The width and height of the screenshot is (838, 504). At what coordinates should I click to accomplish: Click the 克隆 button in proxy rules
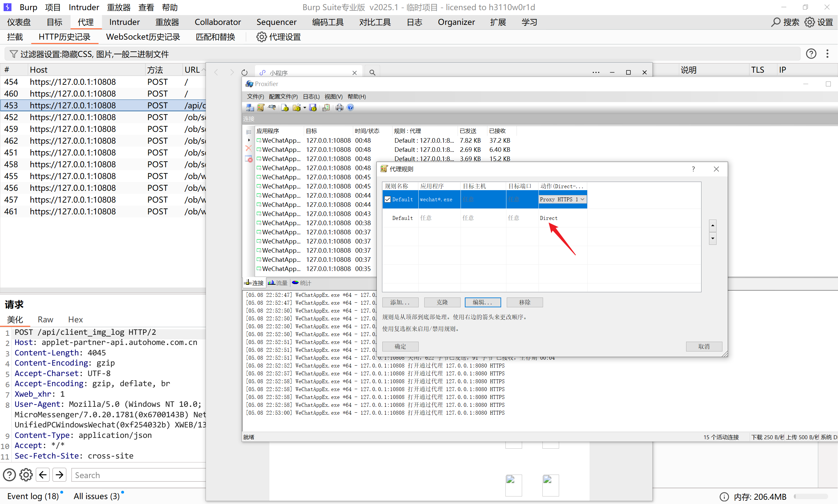pos(442,302)
